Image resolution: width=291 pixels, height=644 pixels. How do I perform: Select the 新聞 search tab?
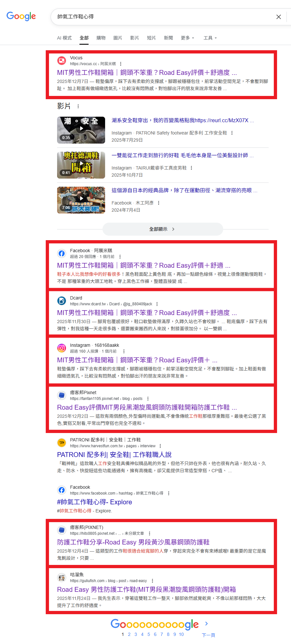pyautogui.click(x=168, y=38)
